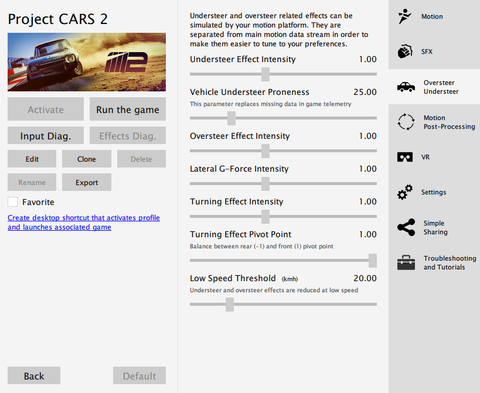Click the Motion running figure icon
This screenshot has height=393, width=480.
(x=405, y=16)
